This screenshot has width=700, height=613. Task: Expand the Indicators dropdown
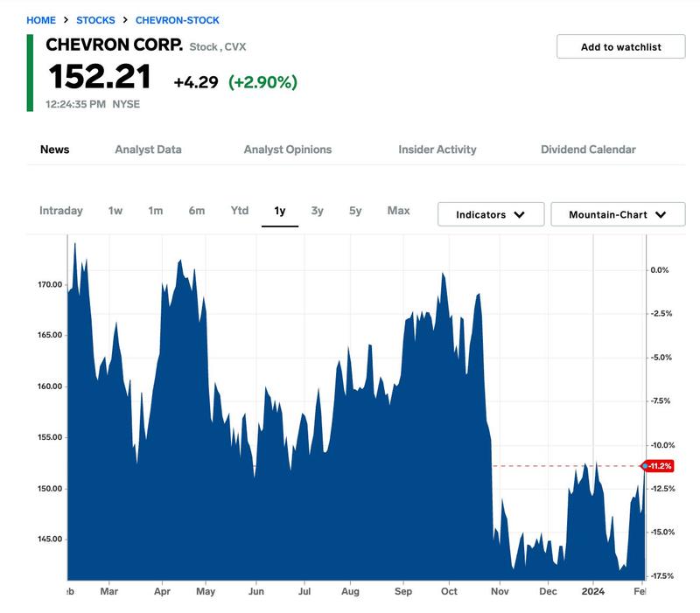click(x=491, y=214)
